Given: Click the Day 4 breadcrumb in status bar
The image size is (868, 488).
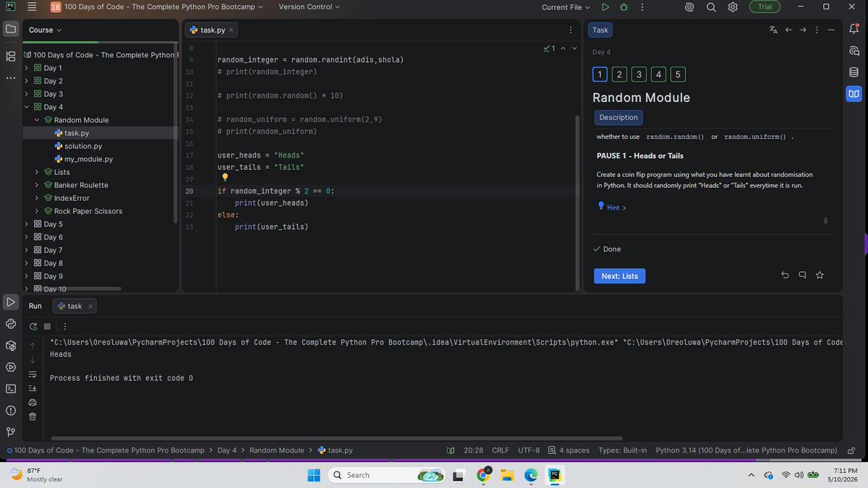Looking at the screenshot, I should (227, 450).
